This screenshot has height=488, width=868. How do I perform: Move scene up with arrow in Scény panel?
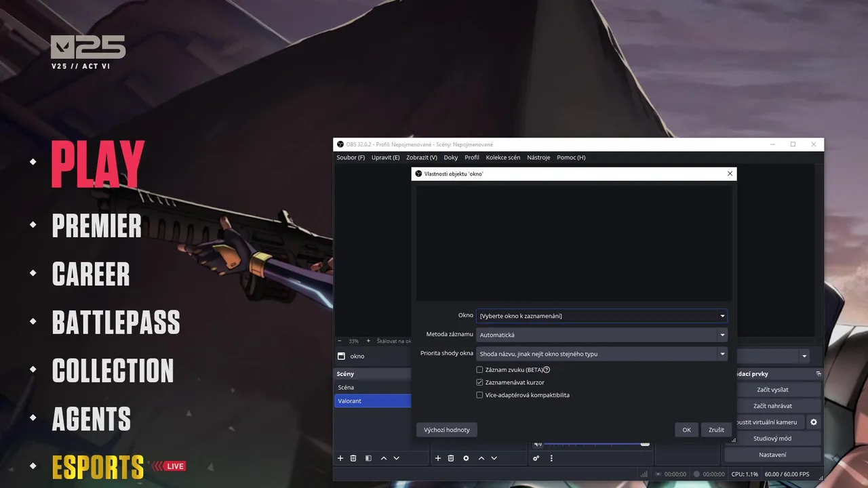(x=384, y=458)
